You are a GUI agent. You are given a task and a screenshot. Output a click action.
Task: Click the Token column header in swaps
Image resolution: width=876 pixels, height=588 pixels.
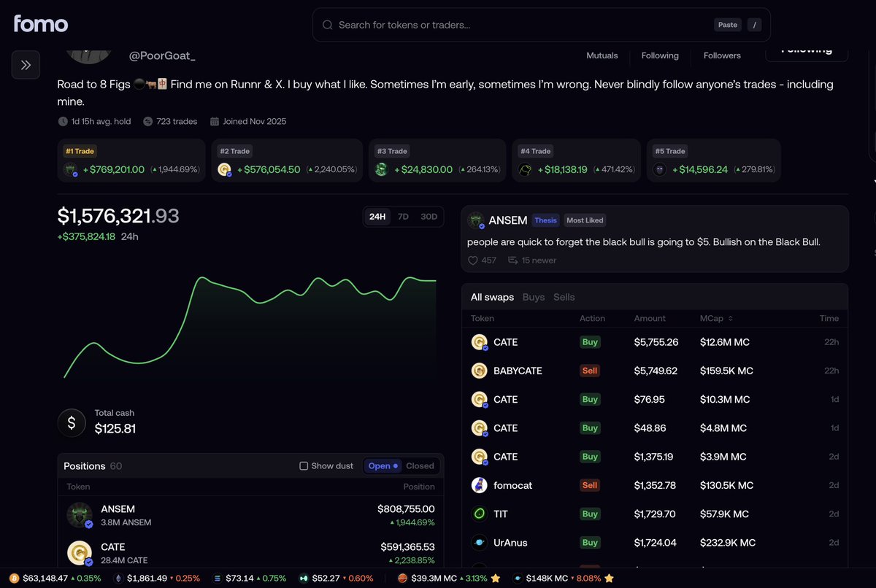483,318
